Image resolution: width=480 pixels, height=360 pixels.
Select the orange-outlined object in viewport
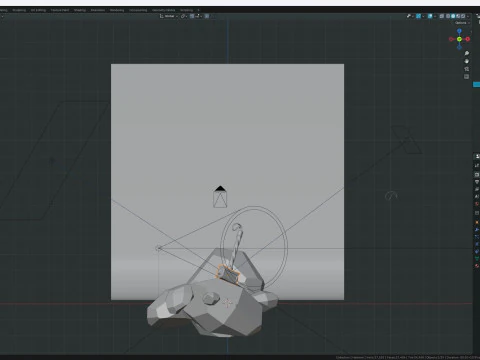coord(228,274)
